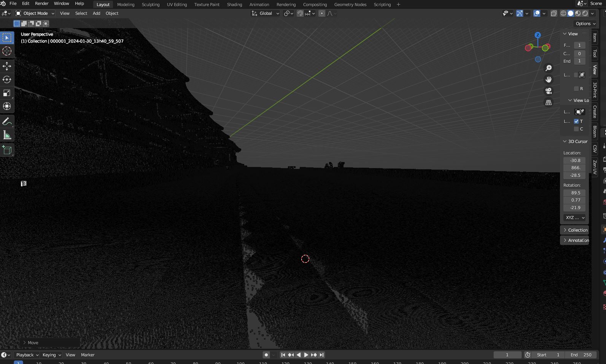Switch to orthographic view with grid icon
Viewport: 606px width, 364px height.
[x=549, y=103]
